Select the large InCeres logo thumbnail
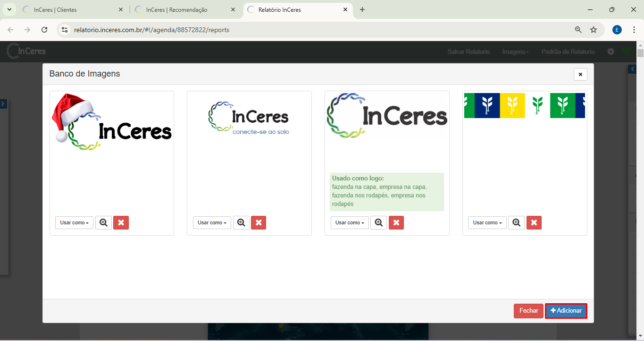Image resolution: width=644 pixels, height=341 pixels. [x=387, y=116]
